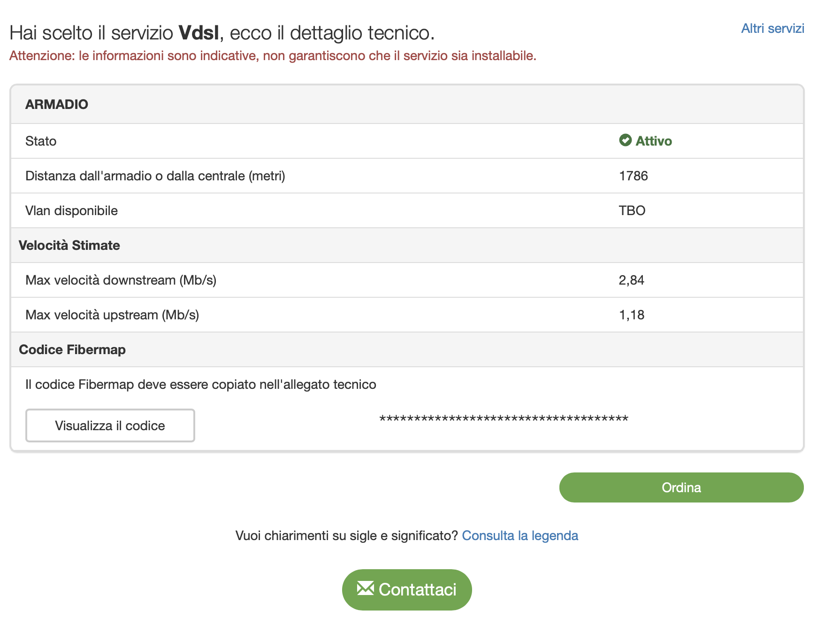The width and height of the screenshot is (840, 634).
Task: Click the green checkmark icon beside Attivo
Action: click(x=625, y=140)
